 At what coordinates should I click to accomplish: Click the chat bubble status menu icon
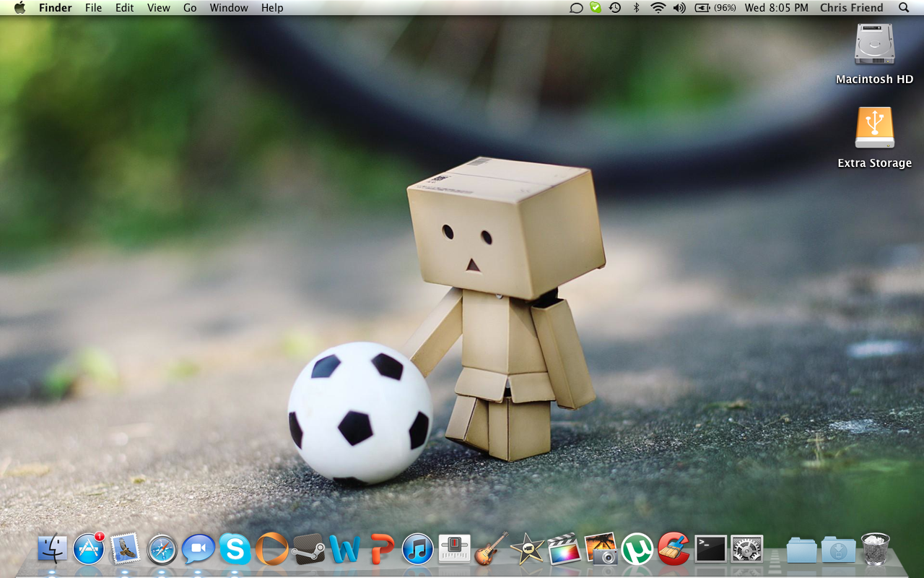576,8
